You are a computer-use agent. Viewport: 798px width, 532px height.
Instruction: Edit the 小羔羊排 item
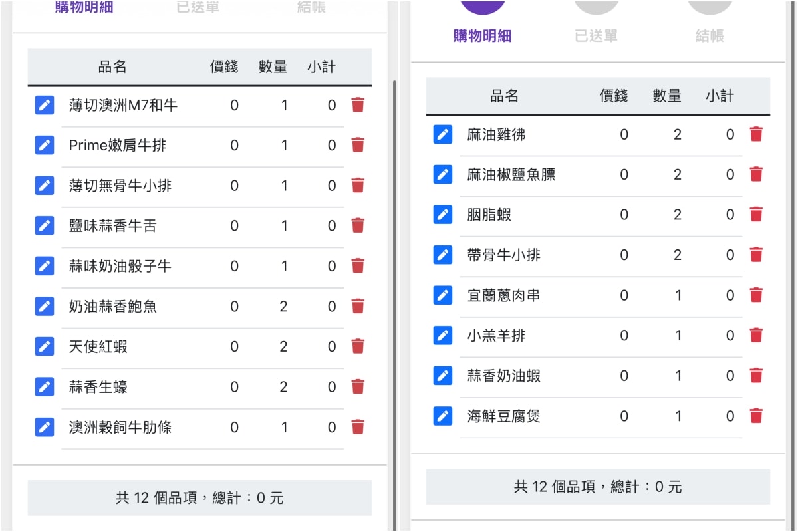pyautogui.click(x=443, y=335)
